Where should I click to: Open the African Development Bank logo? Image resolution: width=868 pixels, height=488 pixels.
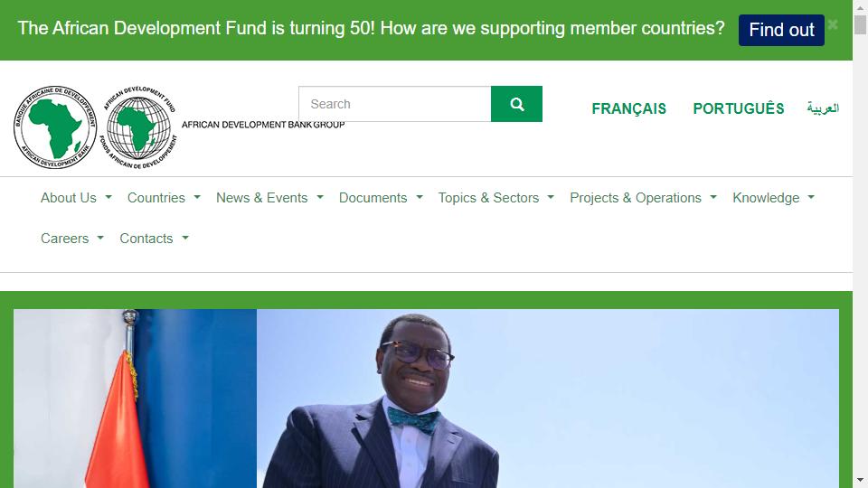pos(55,127)
